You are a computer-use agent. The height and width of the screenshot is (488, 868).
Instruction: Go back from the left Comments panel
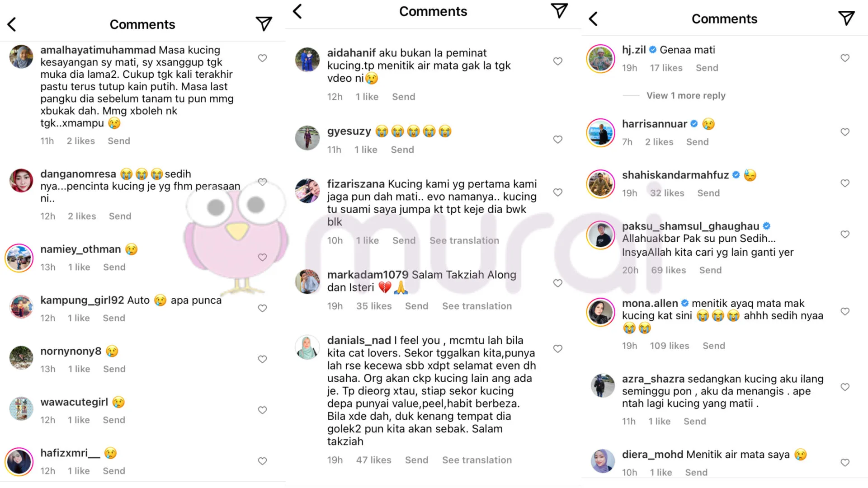tap(12, 24)
